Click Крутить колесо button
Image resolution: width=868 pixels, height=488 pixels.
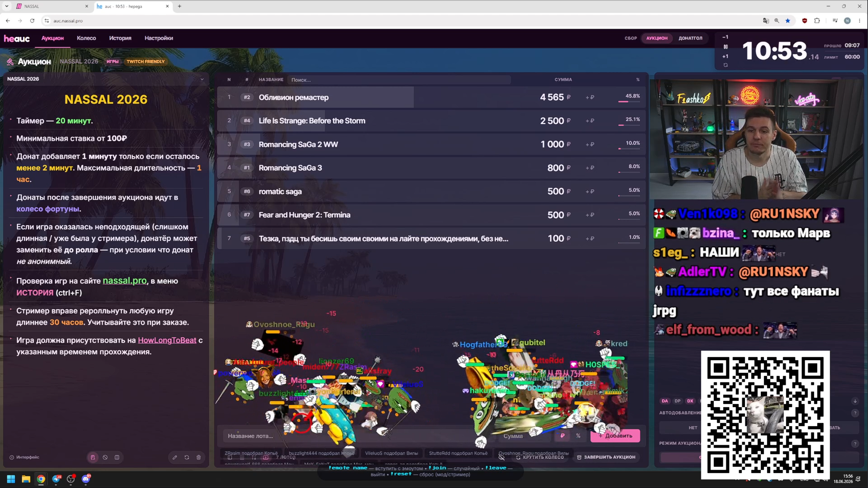point(540,457)
